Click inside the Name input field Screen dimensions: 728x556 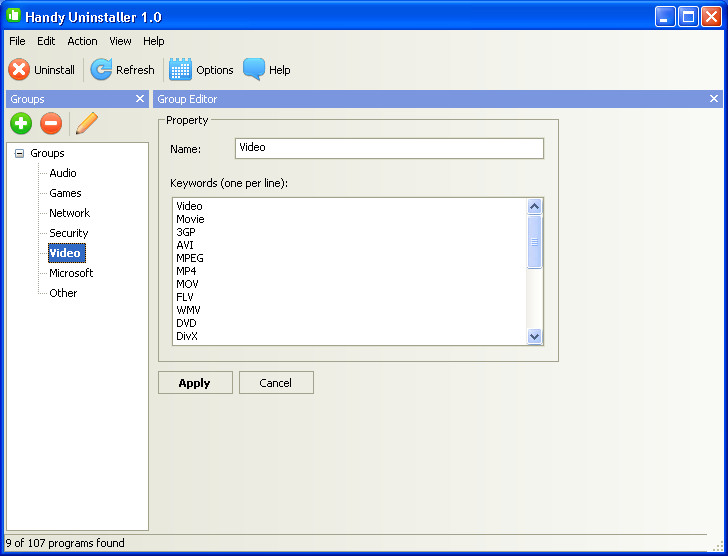click(x=389, y=149)
